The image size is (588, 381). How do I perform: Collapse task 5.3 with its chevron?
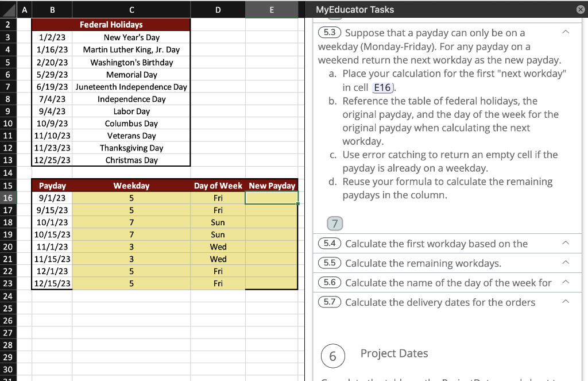[566, 32]
